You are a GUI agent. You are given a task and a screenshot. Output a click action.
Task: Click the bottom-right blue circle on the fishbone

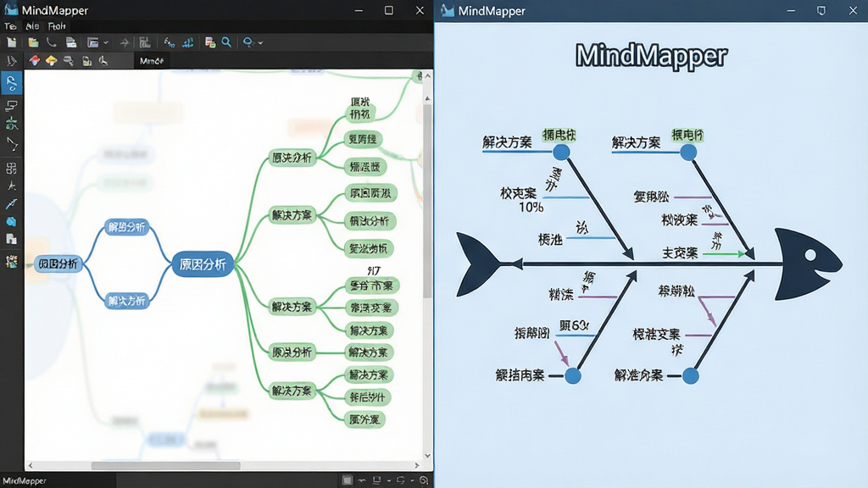coord(690,375)
